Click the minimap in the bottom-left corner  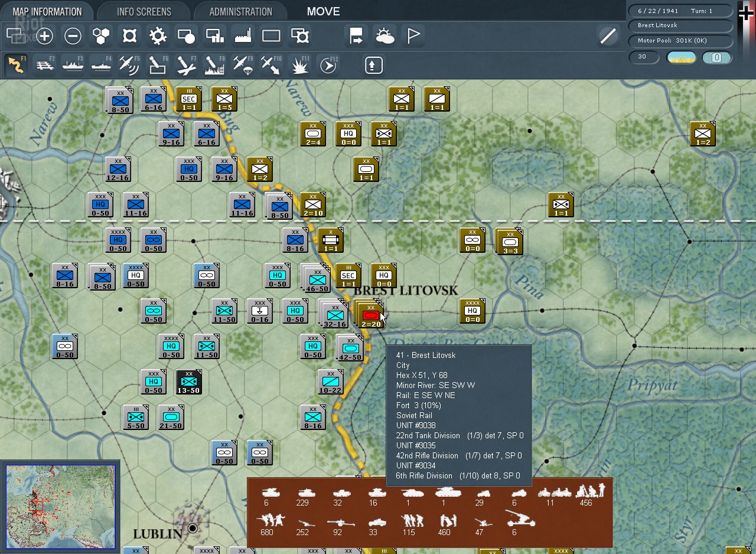click(60, 506)
